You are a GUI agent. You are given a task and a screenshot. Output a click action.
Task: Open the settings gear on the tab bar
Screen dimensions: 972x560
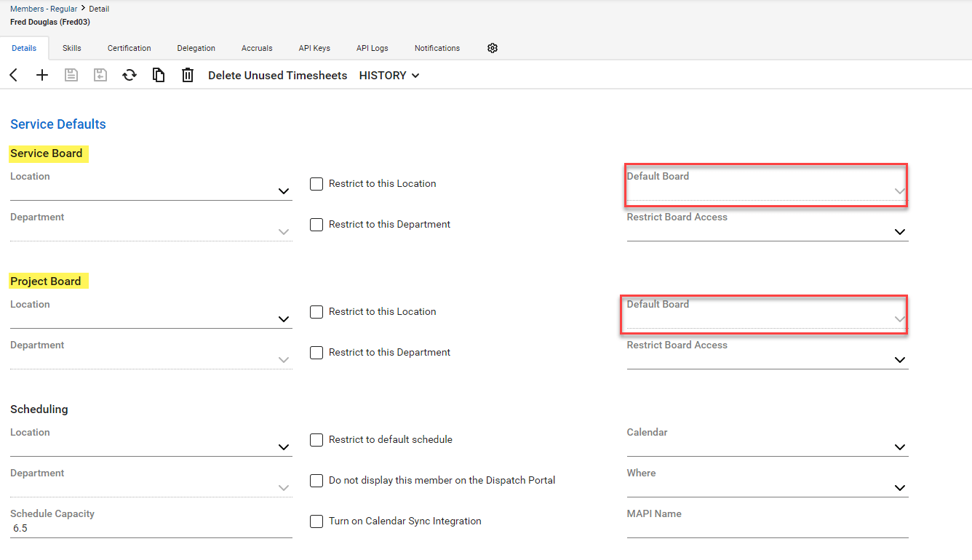pyautogui.click(x=493, y=48)
